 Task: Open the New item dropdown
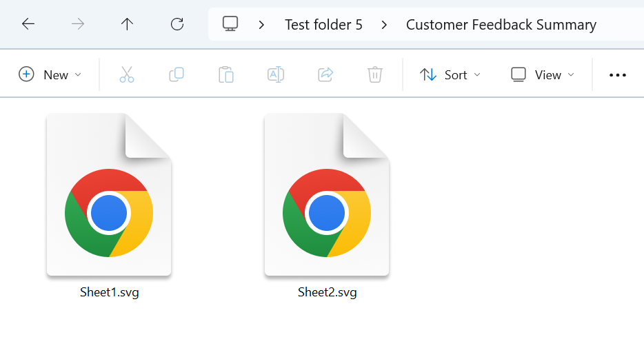50,74
